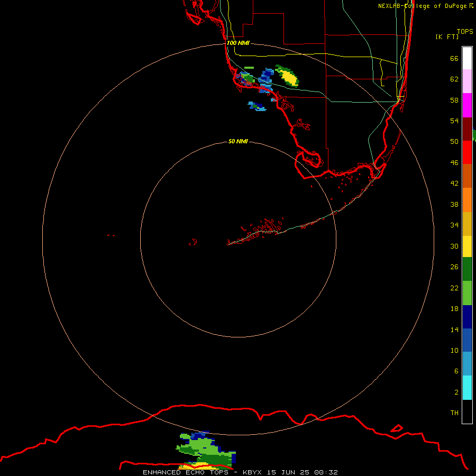Click the legend value 34
The image size is (476, 476).
pyautogui.click(x=454, y=225)
